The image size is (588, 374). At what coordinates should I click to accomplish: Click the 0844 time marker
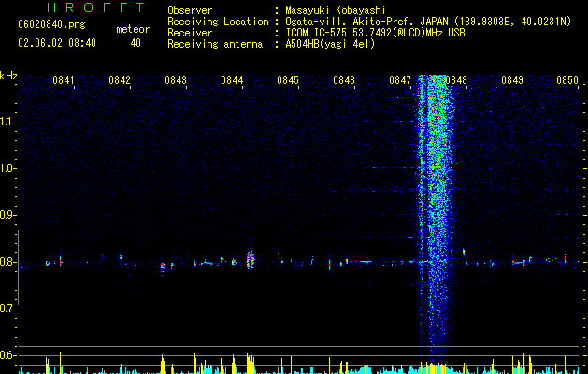pyautogui.click(x=232, y=80)
